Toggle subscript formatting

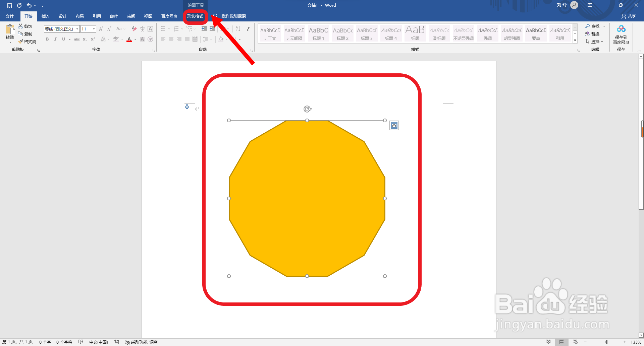click(x=85, y=39)
